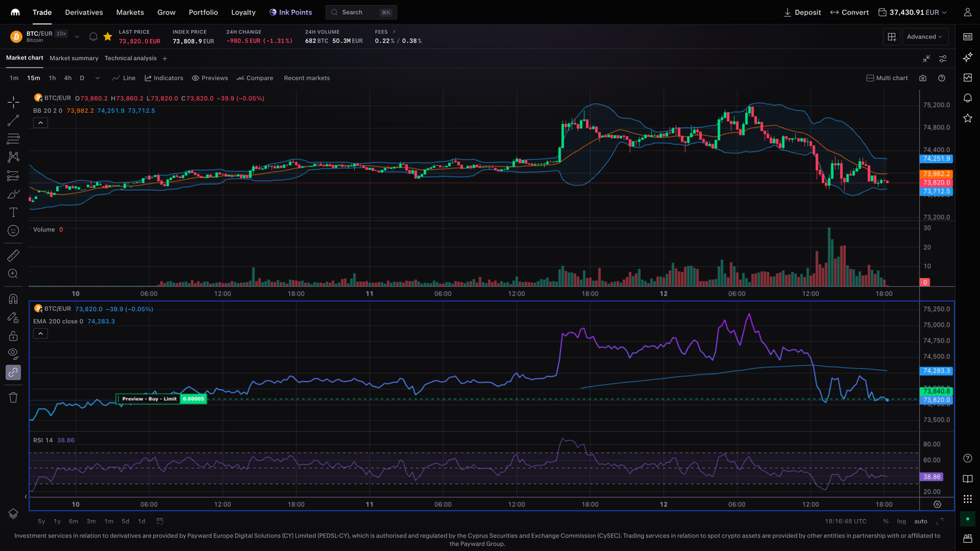Open chart settings gear near price axis

click(937, 504)
